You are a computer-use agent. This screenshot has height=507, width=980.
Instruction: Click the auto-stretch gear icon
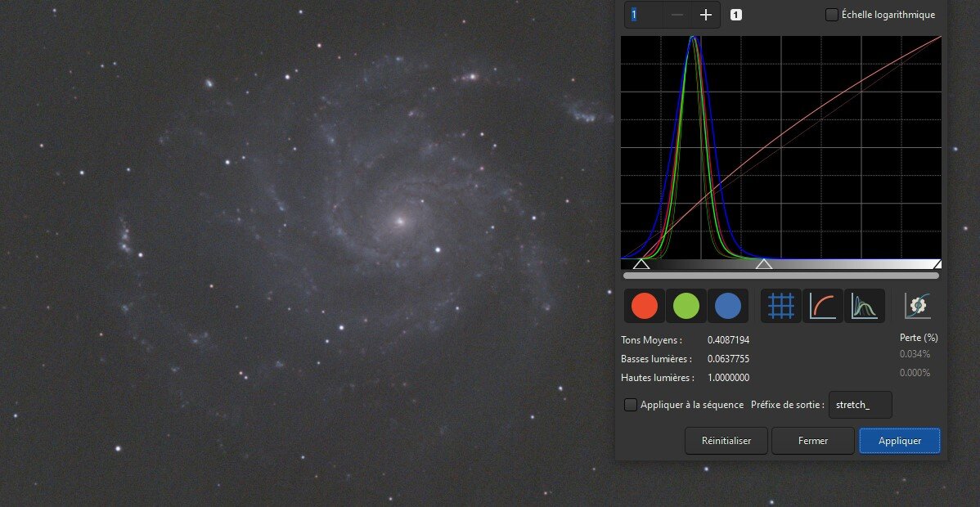[918, 306]
